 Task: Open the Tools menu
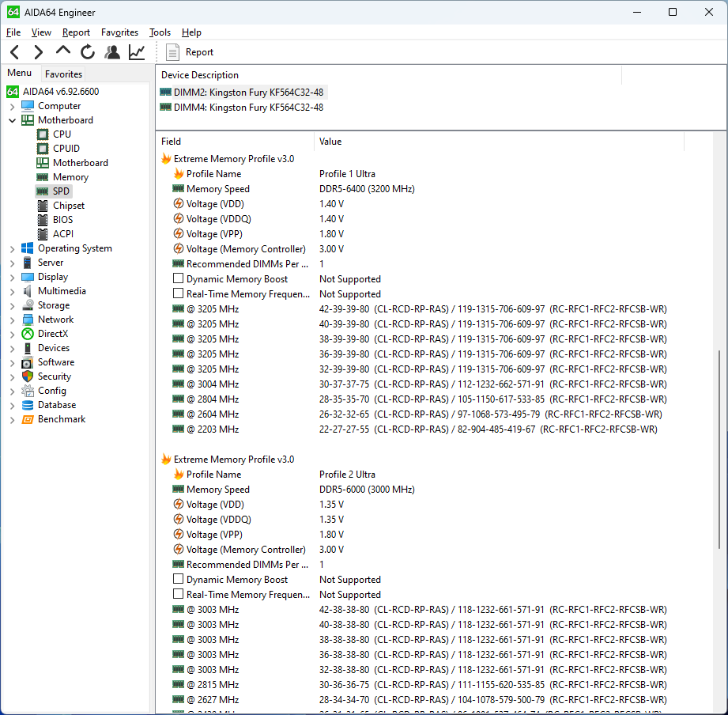[160, 32]
